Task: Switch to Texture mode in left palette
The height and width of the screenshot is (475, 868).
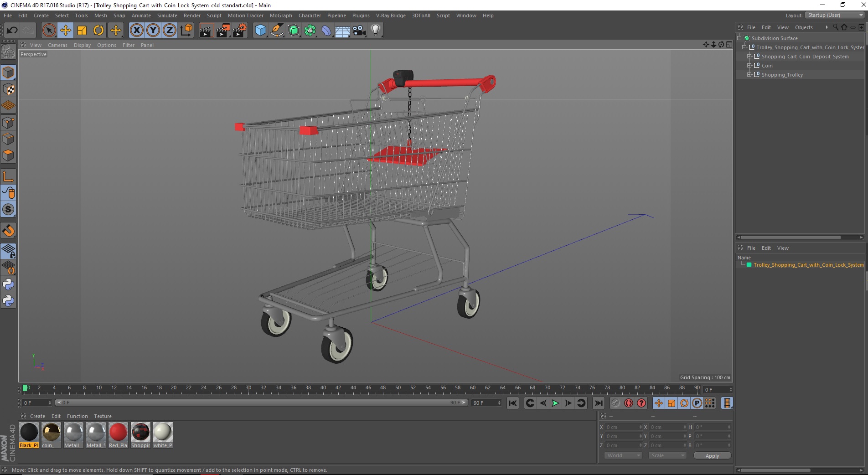Action: tap(8, 89)
